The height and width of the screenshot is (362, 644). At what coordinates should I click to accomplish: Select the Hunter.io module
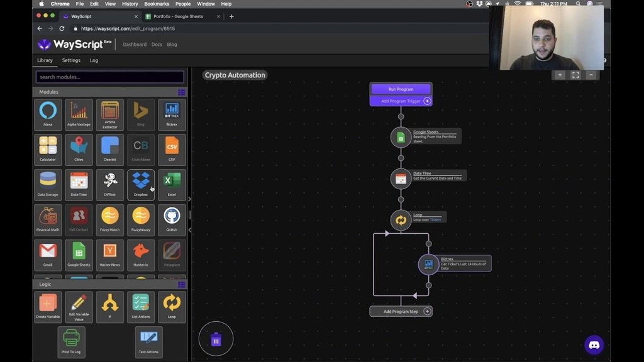[x=141, y=255]
